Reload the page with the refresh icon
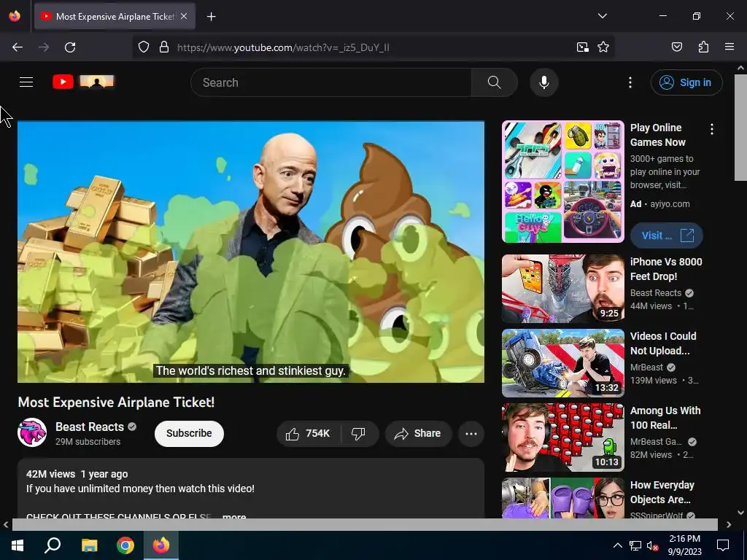Screen dimensions: 747x560 pyautogui.click(x=70, y=47)
